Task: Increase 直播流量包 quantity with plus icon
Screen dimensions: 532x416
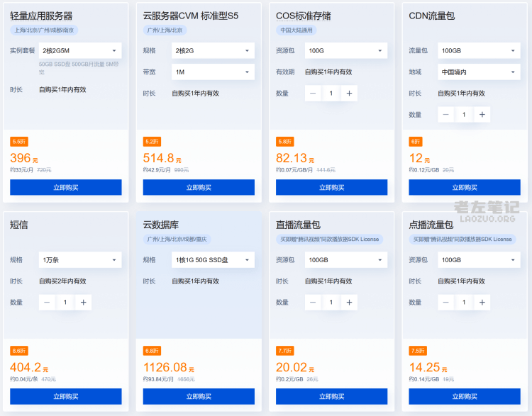Action: coord(349,302)
